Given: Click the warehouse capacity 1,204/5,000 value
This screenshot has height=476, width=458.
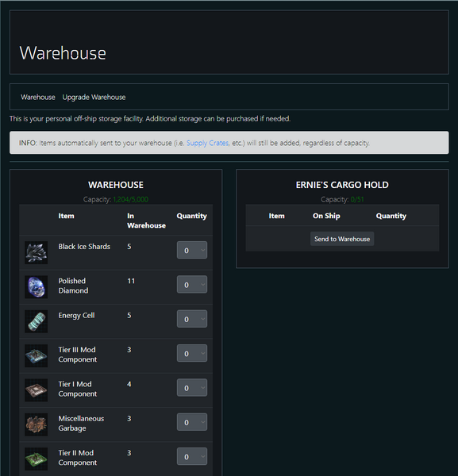Looking at the screenshot, I should (x=131, y=199).
